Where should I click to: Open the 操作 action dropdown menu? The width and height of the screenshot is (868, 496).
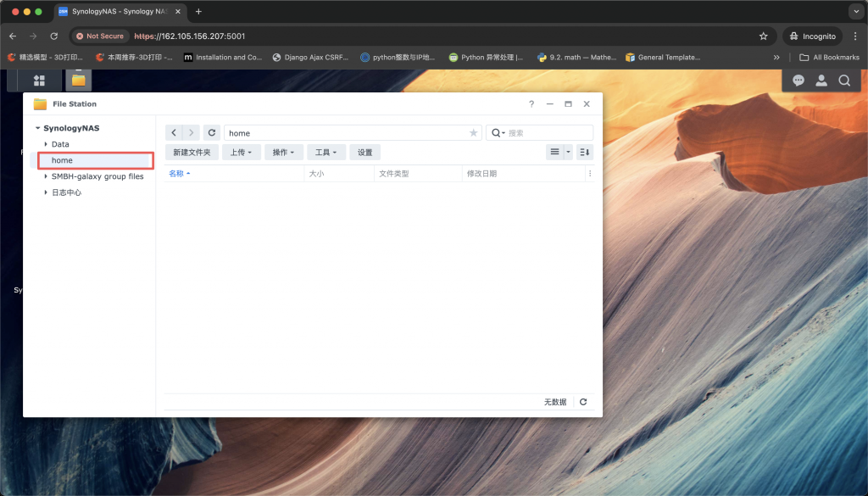(283, 153)
